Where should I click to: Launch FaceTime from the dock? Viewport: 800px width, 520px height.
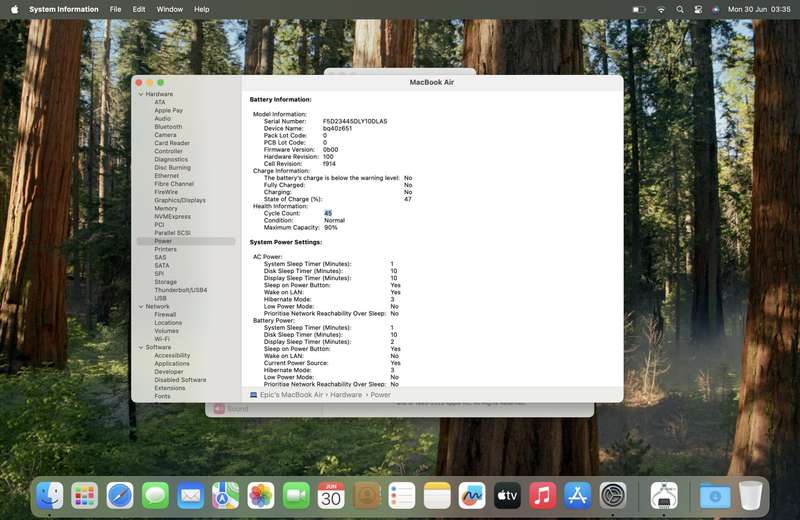[296, 496]
